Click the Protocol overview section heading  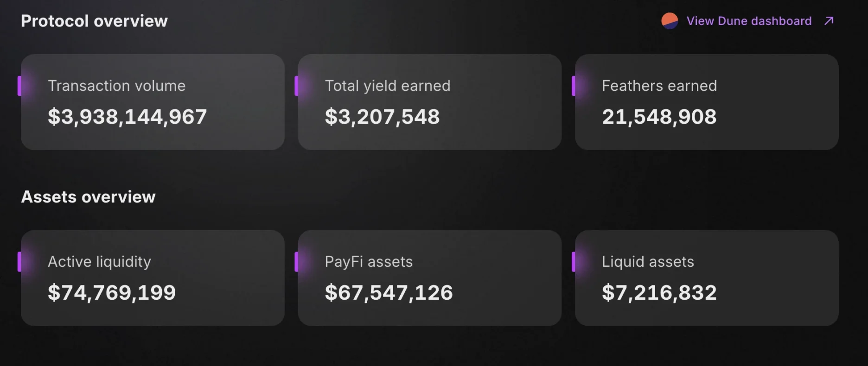[94, 20]
